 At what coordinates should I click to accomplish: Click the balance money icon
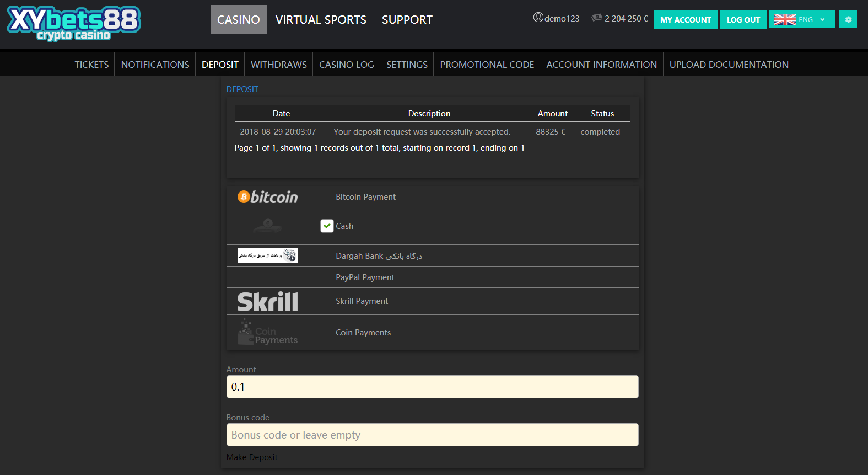pos(596,18)
